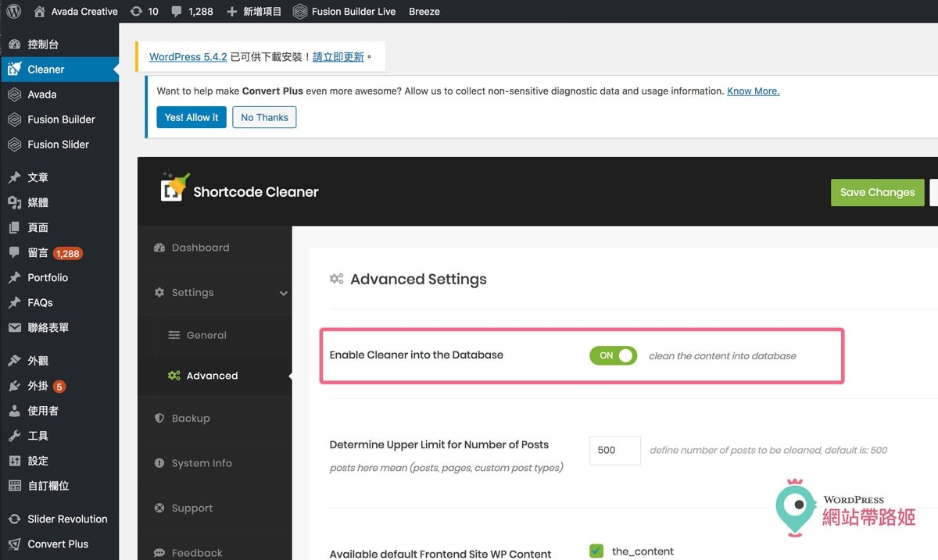
Task: Click the Breeze admin bar item
Action: click(424, 12)
